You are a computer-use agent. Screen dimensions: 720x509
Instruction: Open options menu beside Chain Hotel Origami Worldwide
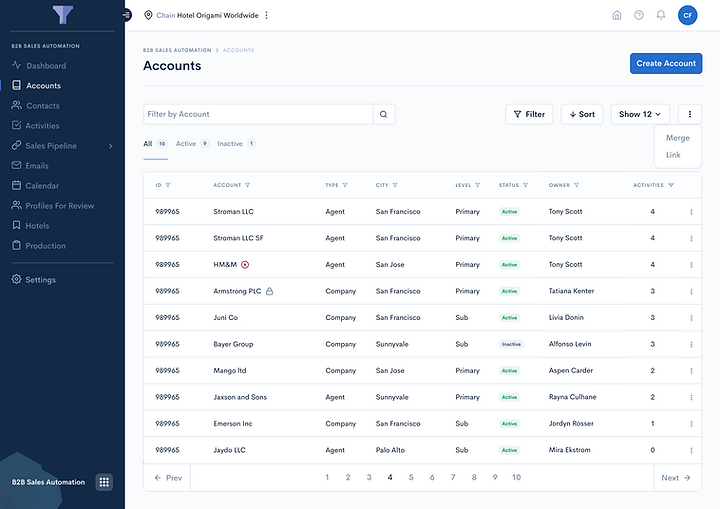tap(266, 15)
